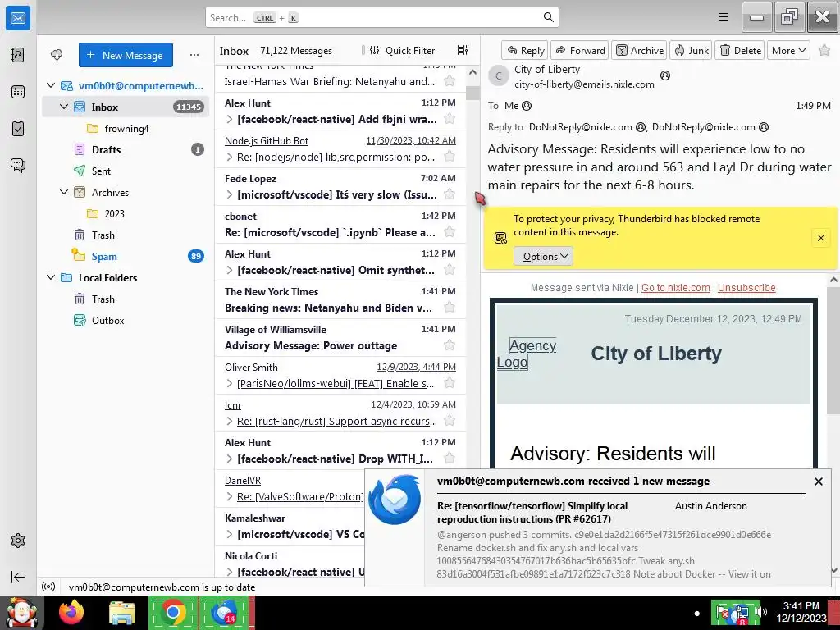The width and height of the screenshot is (840, 630).
Task: Dismiss the new message notification
Action: [x=818, y=482]
